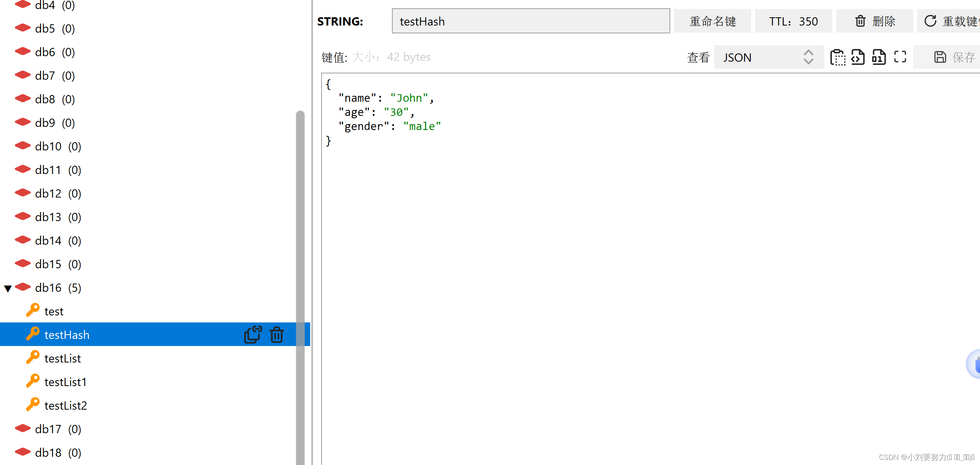The image size is (980, 465).
Task: Click the red db10 database icon
Action: [x=23, y=146]
